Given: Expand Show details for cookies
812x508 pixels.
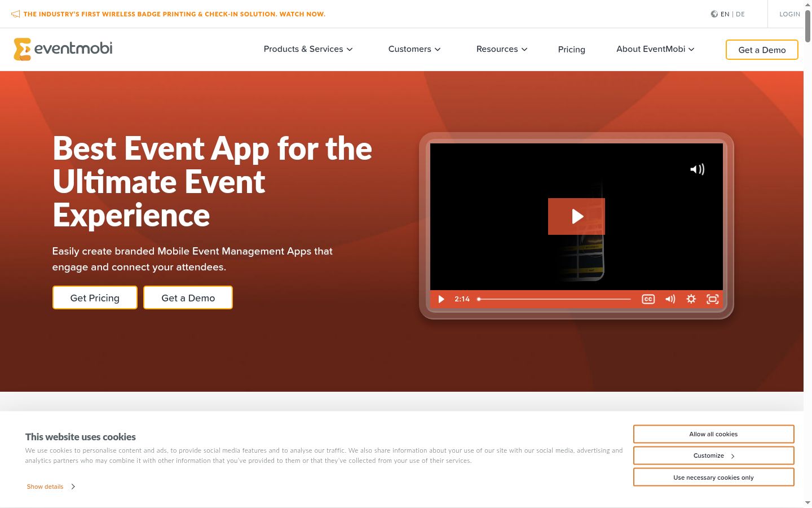Looking at the screenshot, I should (x=51, y=487).
